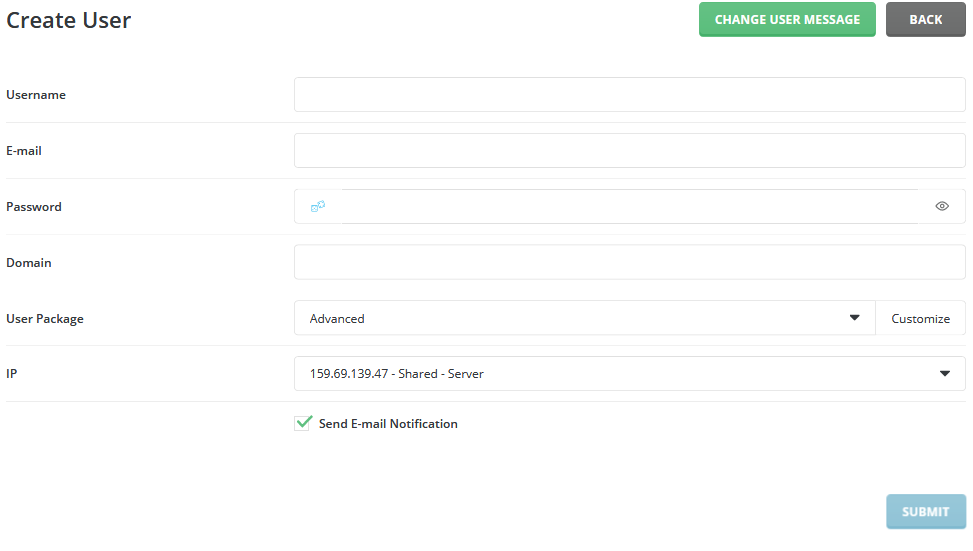Viewport: 973px width, 551px height.
Task: Click the Password field label
Action: point(34,207)
